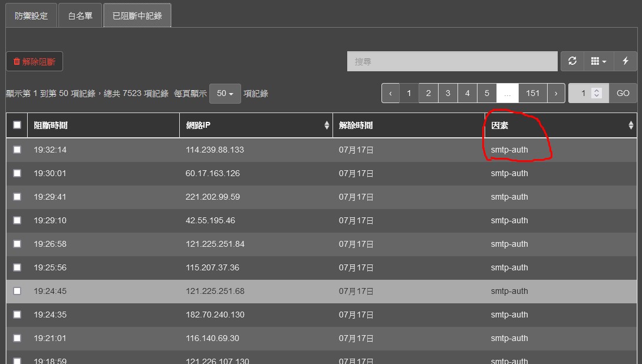Open the 白名單 tab
Image resolution: width=642 pixels, height=364 pixels.
[x=80, y=16]
